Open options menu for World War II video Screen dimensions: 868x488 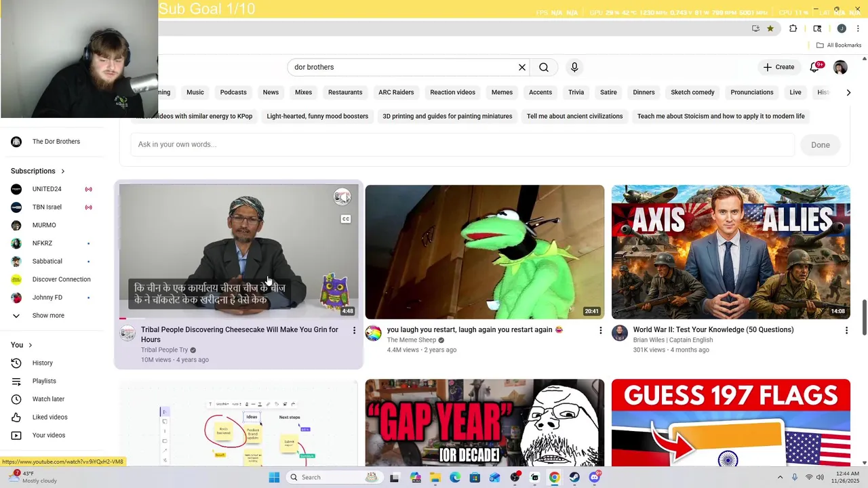(846, 331)
